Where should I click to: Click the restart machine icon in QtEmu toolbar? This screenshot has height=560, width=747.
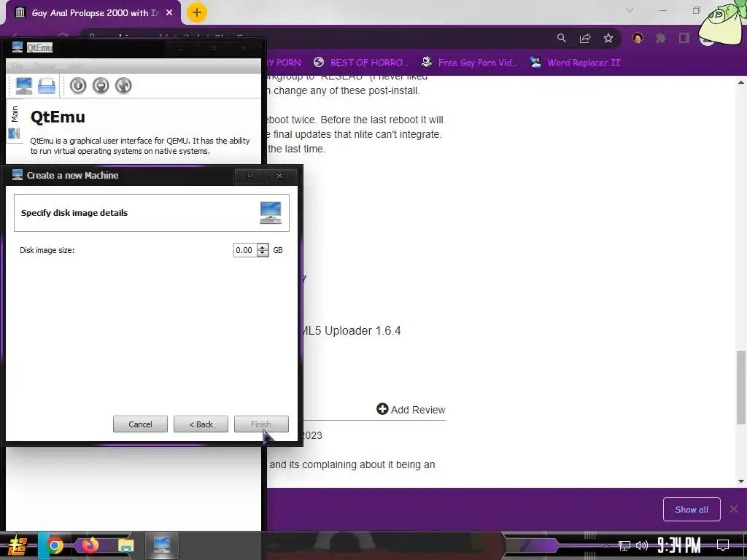[123, 86]
